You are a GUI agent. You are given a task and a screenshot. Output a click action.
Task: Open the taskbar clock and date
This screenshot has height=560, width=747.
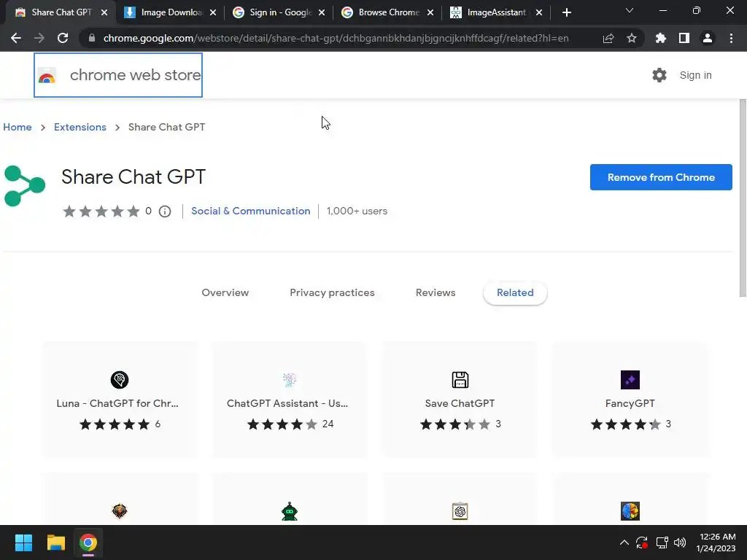[716, 542]
